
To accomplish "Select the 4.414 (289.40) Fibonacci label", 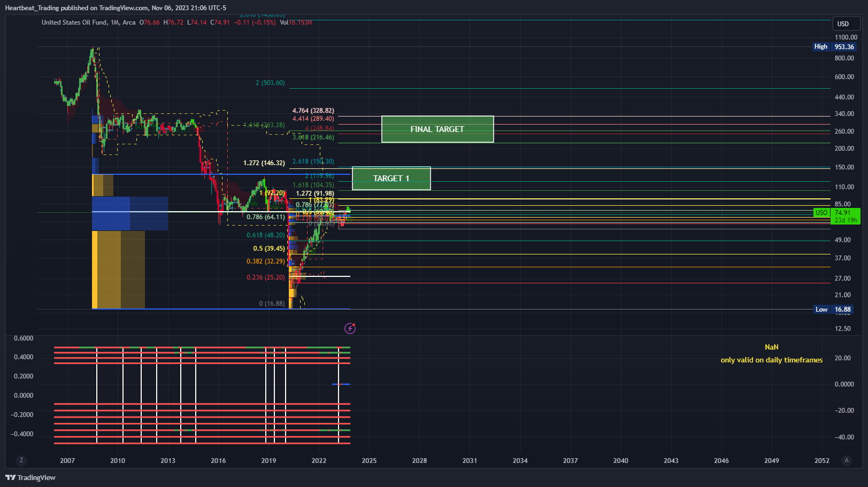I will 313,119.
